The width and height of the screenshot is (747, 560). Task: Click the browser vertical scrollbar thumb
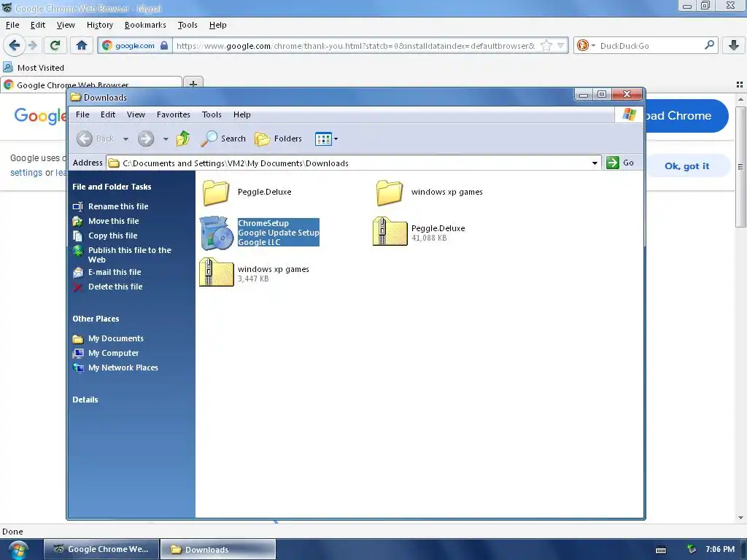click(x=740, y=167)
